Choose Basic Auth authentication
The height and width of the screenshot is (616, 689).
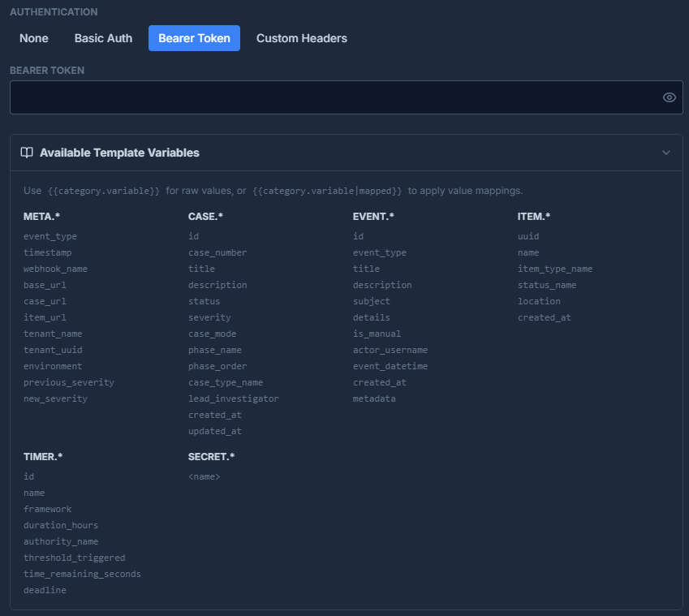coord(103,38)
